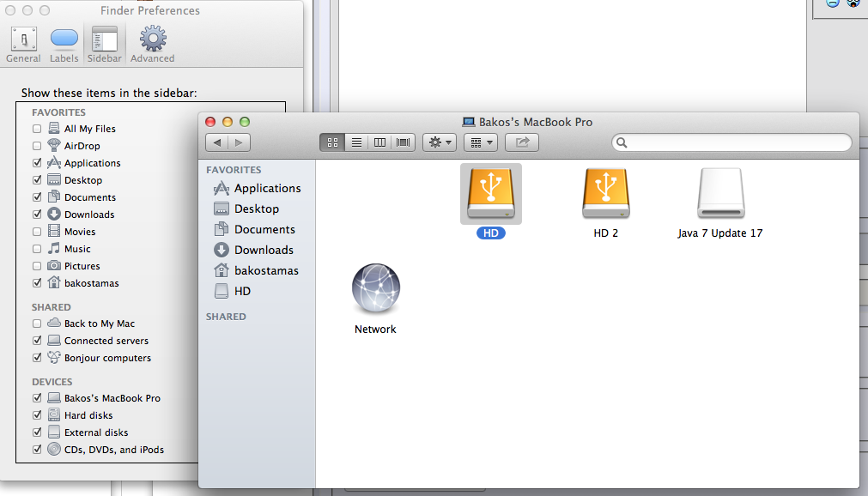
Task: Uncheck Desktop sidebar item
Action: click(x=37, y=180)
